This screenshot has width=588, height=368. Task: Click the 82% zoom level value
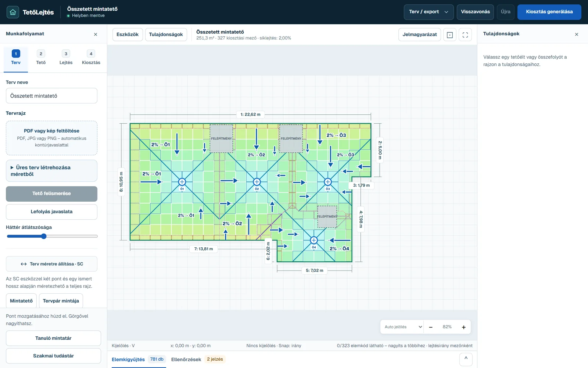click(447, 327)
